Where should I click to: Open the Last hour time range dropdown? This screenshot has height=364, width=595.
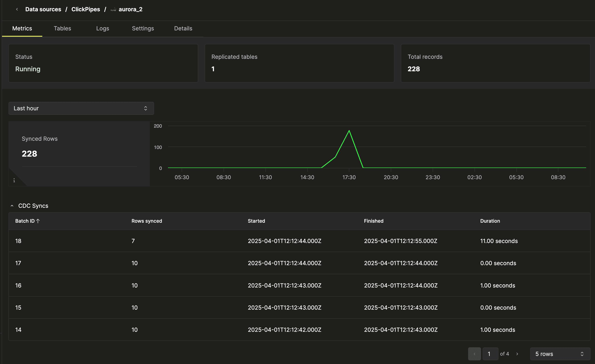click(x=81, y=108)
